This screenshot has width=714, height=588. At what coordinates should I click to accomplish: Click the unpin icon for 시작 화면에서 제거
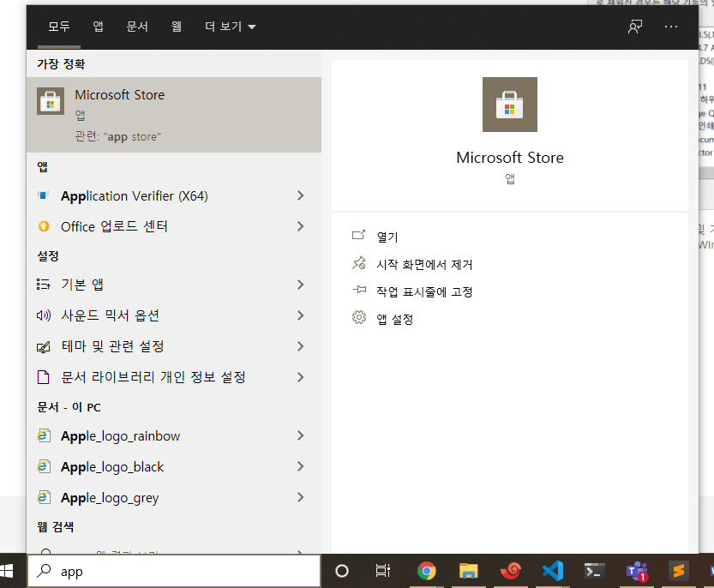click(x=359, y=263)
